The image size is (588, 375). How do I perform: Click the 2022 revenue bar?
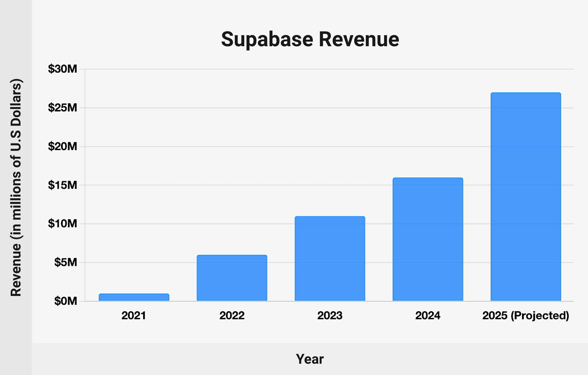pyautogui.click(x=232, y=278)
